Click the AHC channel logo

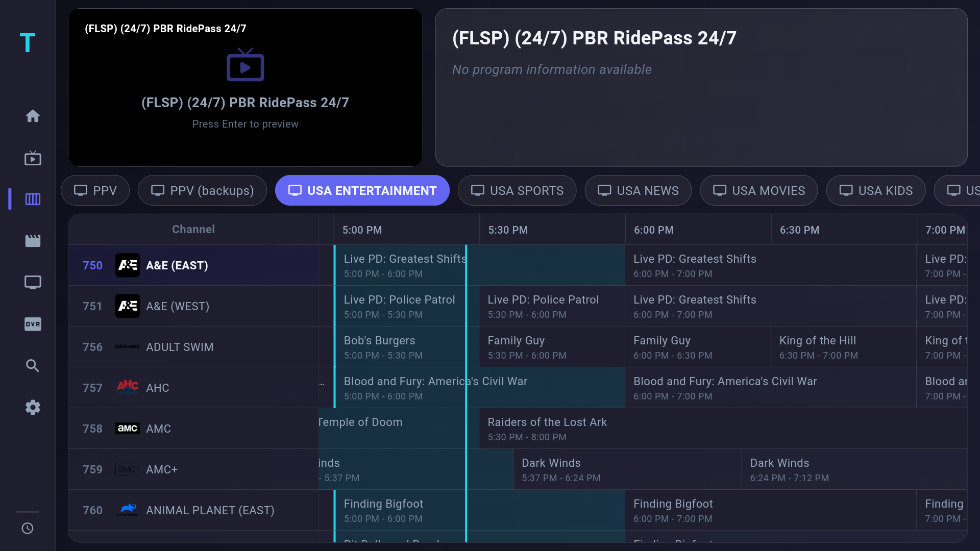(x=128, y=387)
